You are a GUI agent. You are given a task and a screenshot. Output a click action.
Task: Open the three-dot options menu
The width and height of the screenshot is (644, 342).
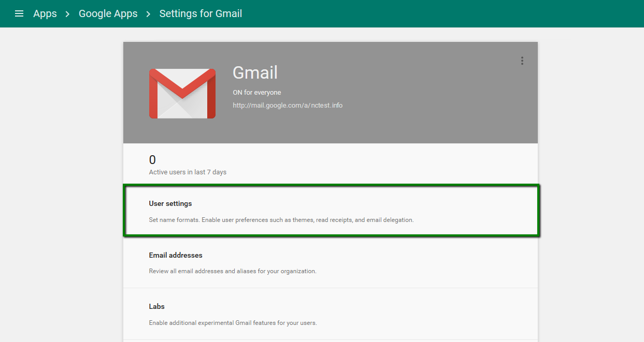click(522, 61)
